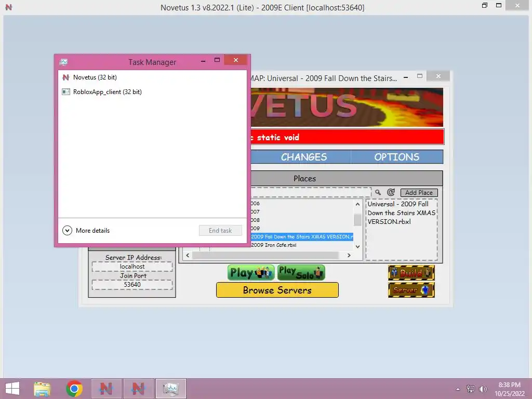Click the red static void splash bar

[x=347, y=137]
